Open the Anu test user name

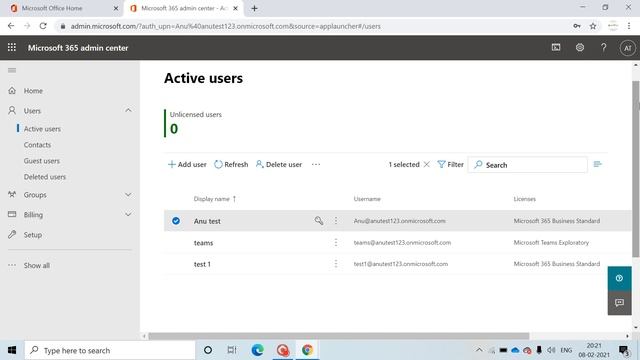207,221
